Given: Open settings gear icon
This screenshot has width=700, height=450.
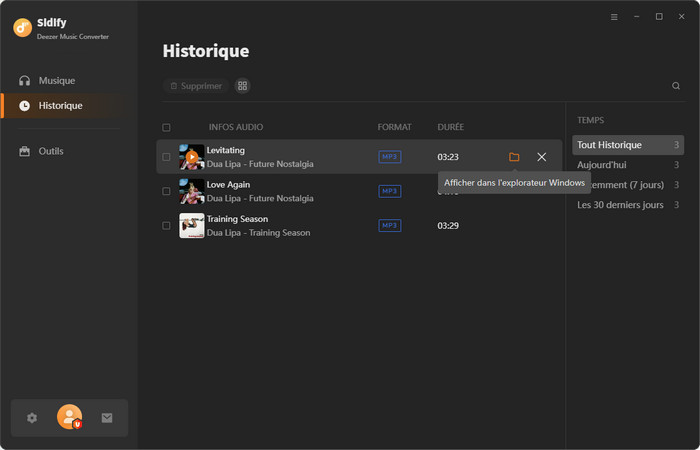Looking at the screenshot, I should tap(32, 418).
